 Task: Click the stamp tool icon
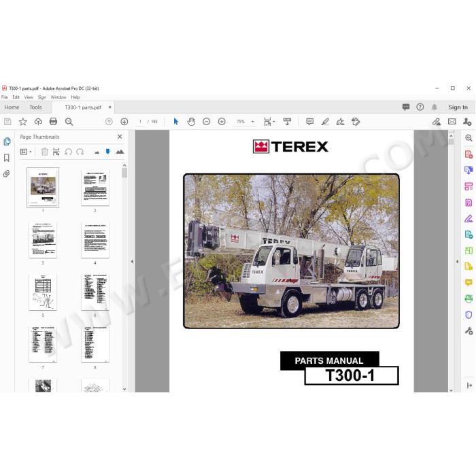click(x=356, y=122)
